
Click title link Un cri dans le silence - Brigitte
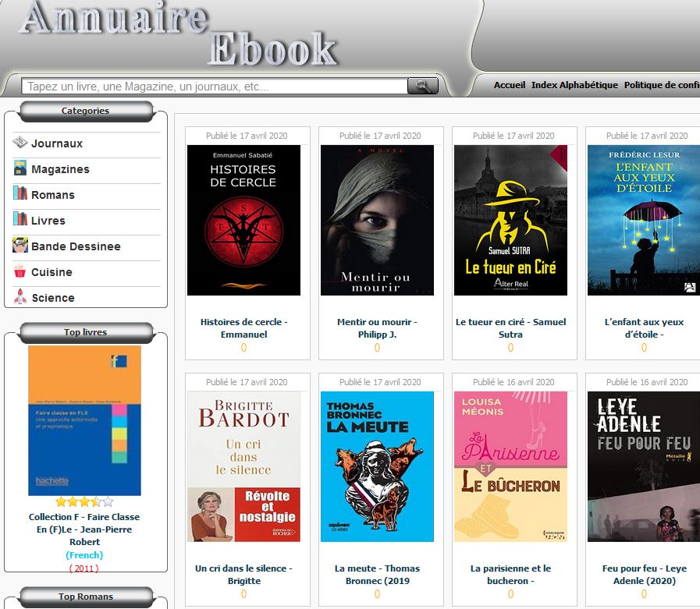click(243, 574)
